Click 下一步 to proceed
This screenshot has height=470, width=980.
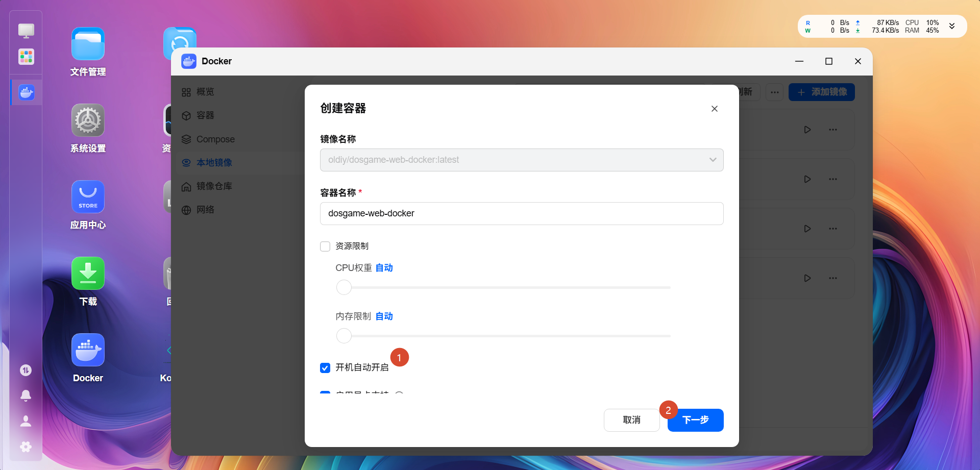pyautogui.click(x=696, y=420)
